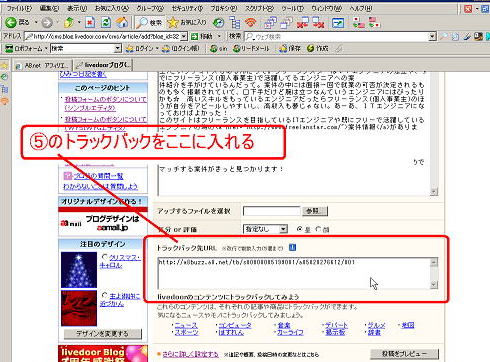Click the orange RSS feed icon
The width and height of the screenshot is (490, 362).
(x=251, y=22)
